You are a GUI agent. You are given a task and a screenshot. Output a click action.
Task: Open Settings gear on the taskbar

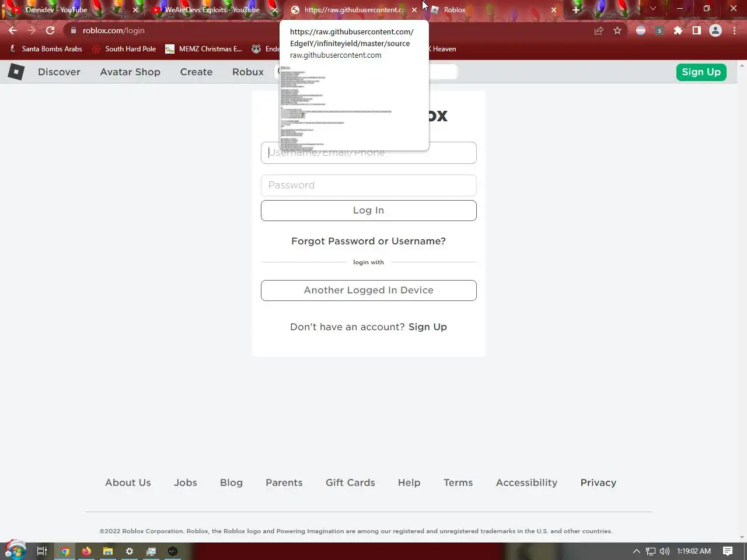click(x=130, y=551)
